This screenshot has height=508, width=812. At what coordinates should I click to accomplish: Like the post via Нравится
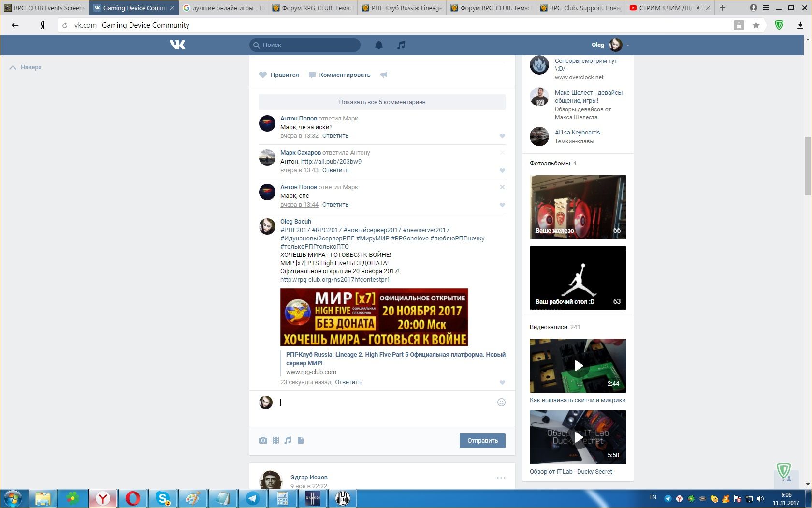(279, 75)
